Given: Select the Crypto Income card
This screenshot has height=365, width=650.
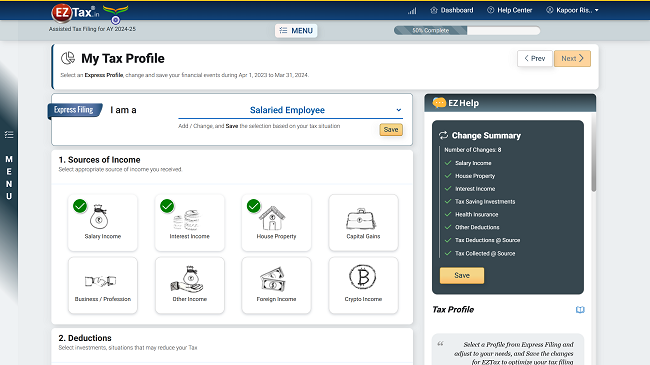Looking at the screenshot, I should (x=363, y=285).
